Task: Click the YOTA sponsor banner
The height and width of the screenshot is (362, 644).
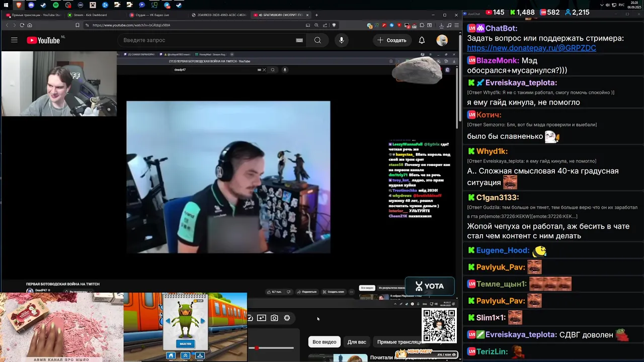Action: click(430, 286)
